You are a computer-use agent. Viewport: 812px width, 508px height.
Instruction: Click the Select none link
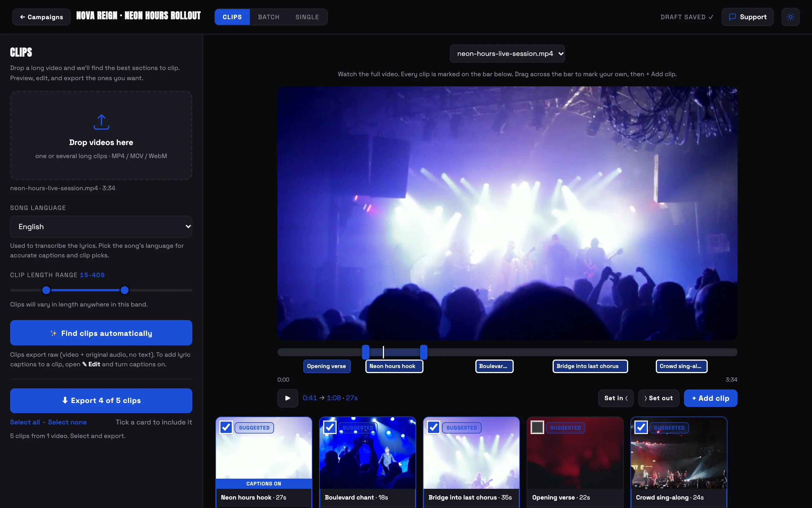67,422
